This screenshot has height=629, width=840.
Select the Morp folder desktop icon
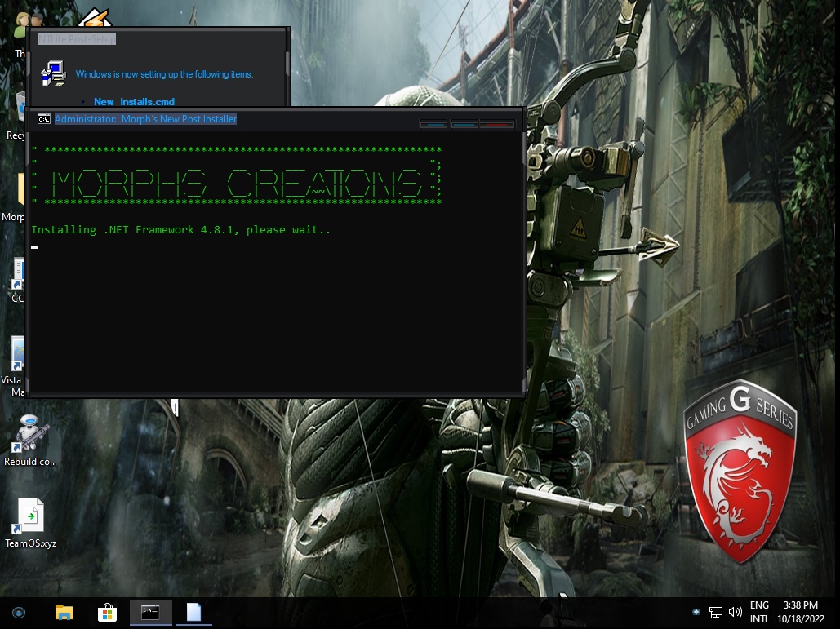click(20, 189)
